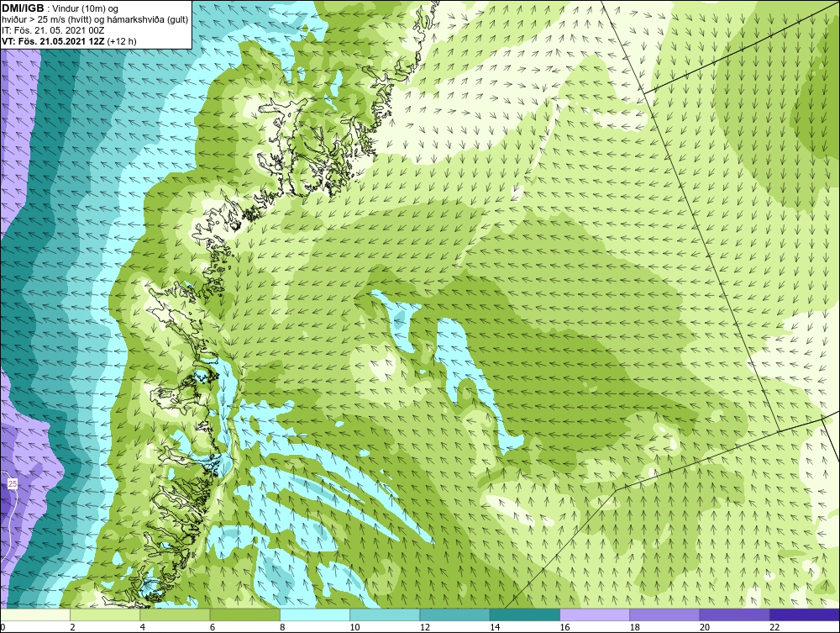The image size is (840, 633).
Task: Click the light cyan 8–10 m/s legend swatch
Action: click(x=315, y=615)
